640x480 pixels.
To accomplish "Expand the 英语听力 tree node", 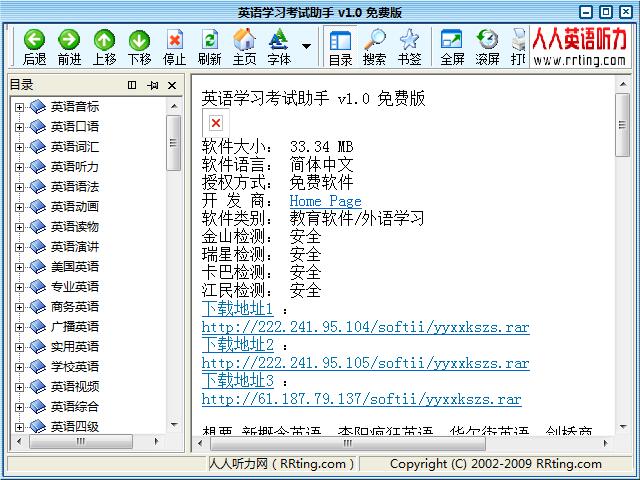I will (x=19, y=167).
